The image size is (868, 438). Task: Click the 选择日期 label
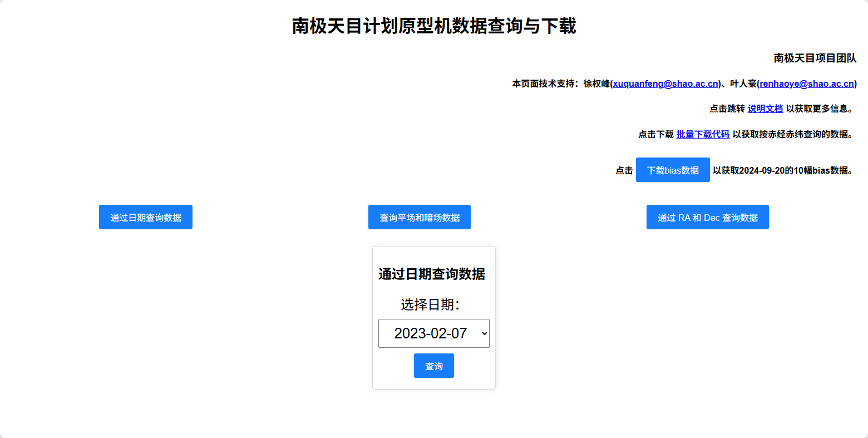[x=430, y=304]
